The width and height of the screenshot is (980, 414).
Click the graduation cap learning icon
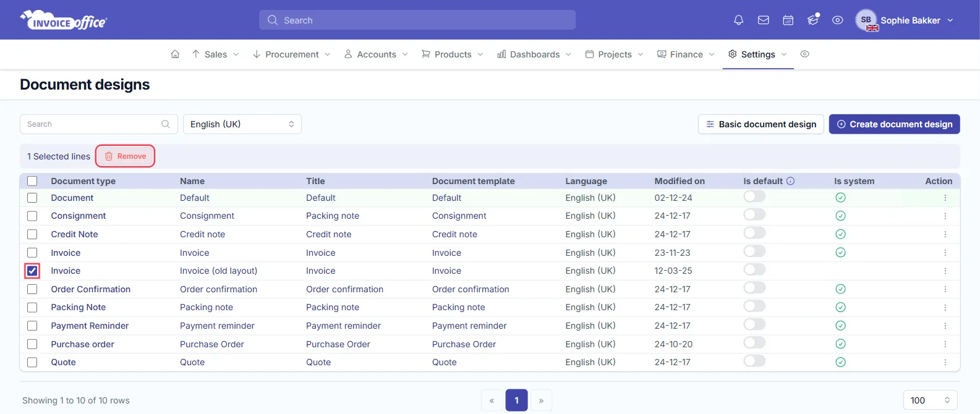[812, 20]
